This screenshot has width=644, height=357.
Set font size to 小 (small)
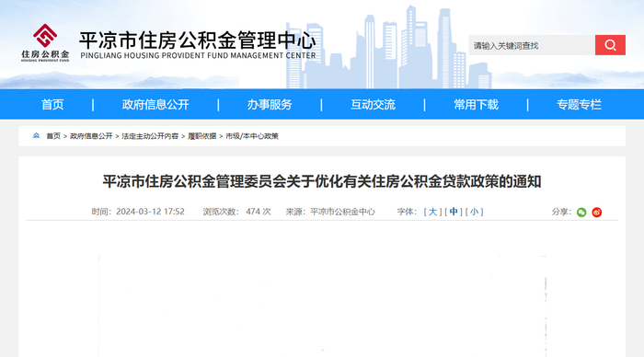coord(475,212)
